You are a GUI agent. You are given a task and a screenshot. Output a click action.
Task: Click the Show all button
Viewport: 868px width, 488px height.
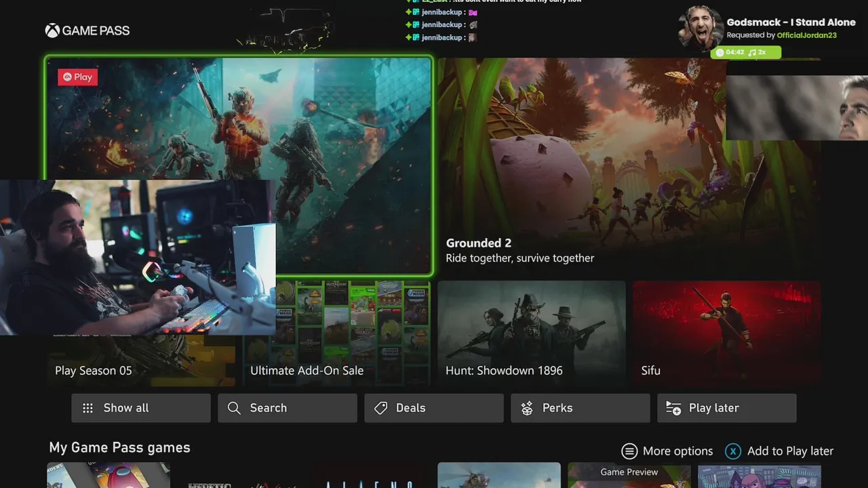click(141, 408)
